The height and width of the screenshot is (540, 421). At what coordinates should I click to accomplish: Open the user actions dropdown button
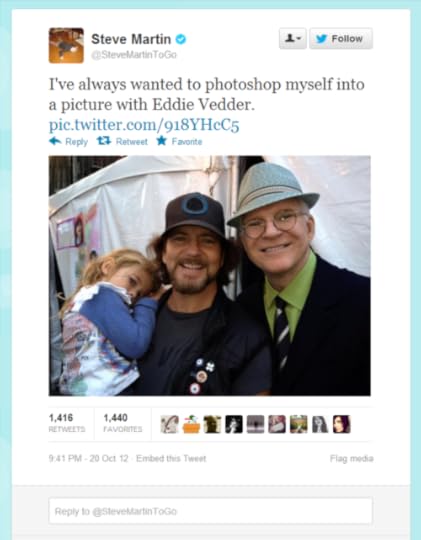(292, 38)
